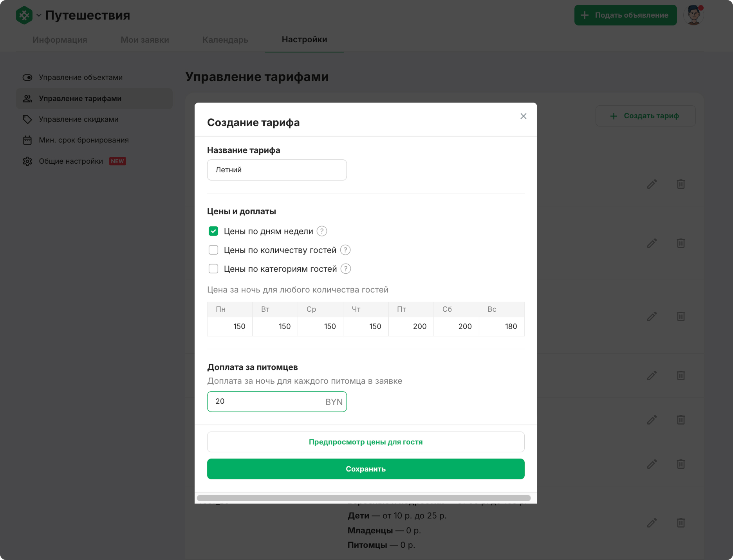Click help icon beside Цены по дням недели

322,231
